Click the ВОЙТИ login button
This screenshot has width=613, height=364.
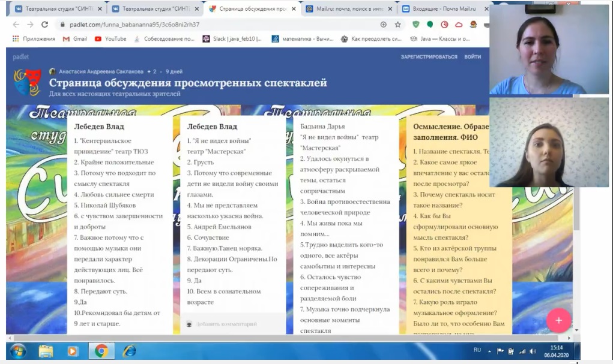473,56
